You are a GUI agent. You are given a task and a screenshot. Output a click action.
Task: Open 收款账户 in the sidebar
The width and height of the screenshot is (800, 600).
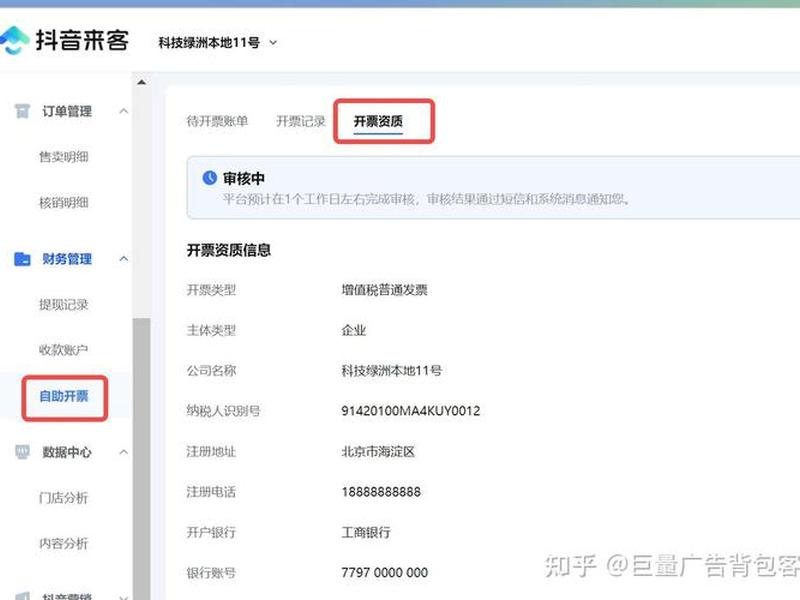point(64,349)
